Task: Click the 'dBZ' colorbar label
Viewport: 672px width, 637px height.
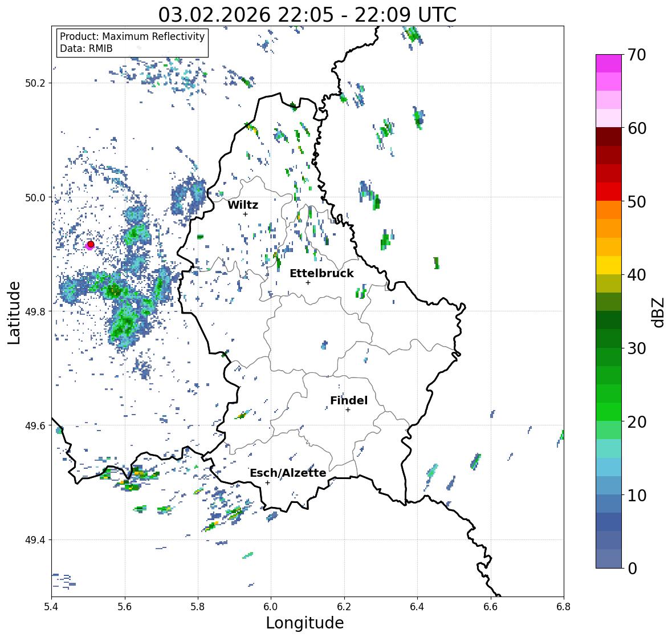Action: pos(659,313)
